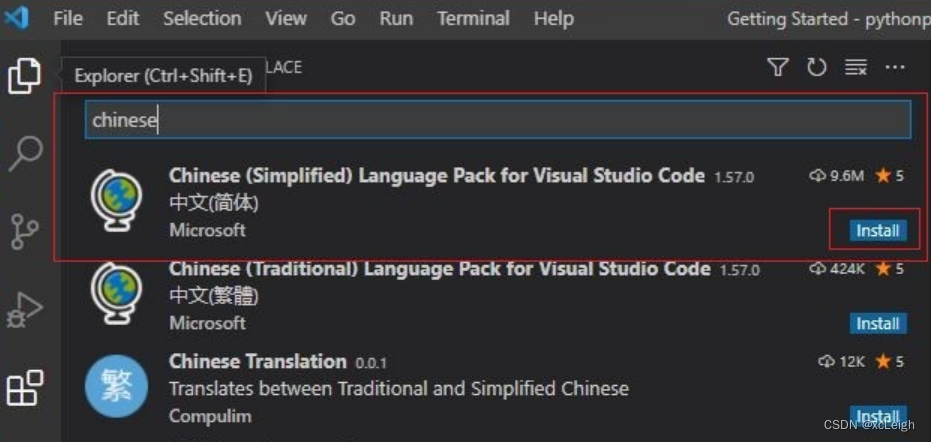This screenshot has height=442, width=931.
Task: Click the Chinese (Simplified) globe icon
Action: [x=116, y=200]
